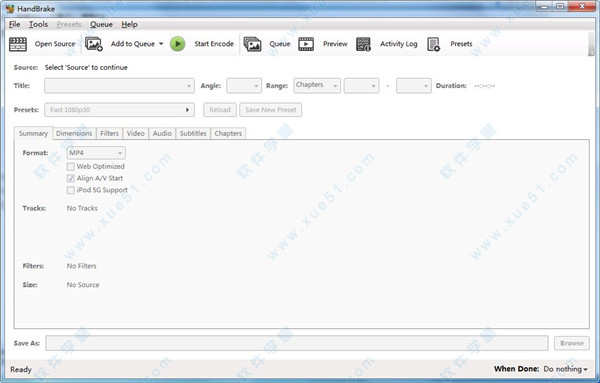Click the Add to Queue label
This screenshot has width=600, height=383.
pyautogui.click(x=133, y=44)
